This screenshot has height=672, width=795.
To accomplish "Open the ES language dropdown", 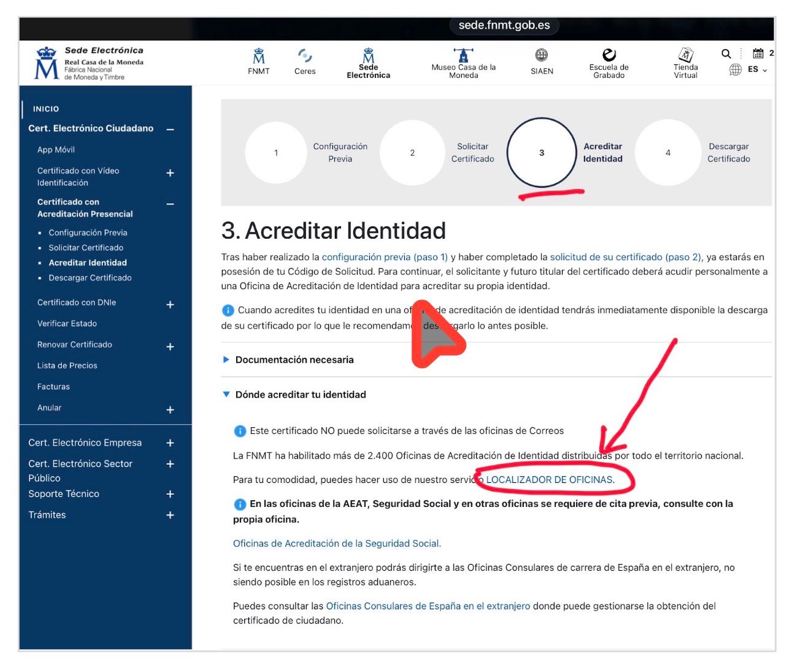I will pos(755,69).
